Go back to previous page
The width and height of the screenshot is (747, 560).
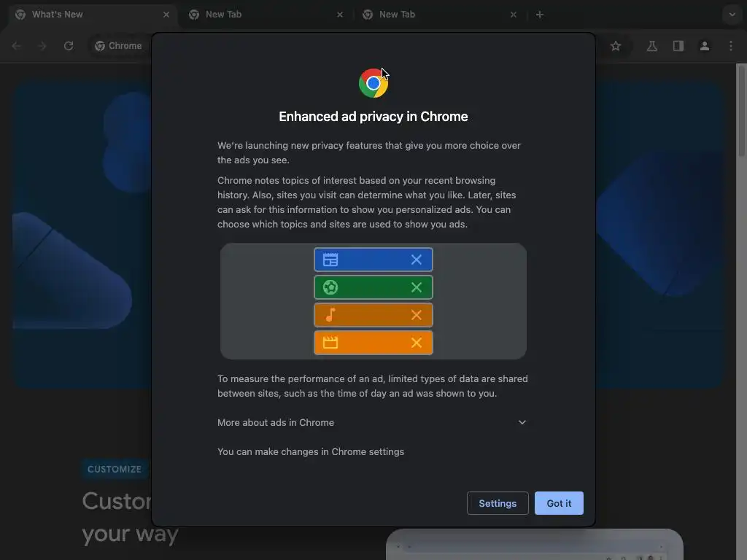[16, 46]
